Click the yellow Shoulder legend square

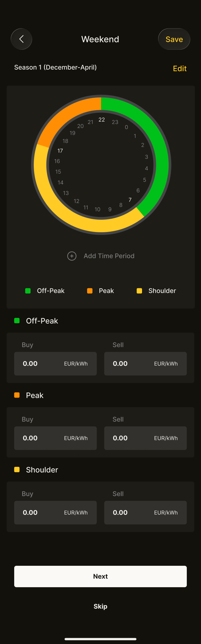139,291
